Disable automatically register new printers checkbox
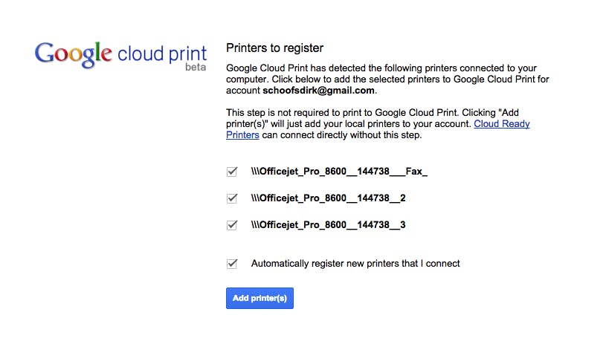The height and width of the screenshot is (364, 609). coord(232,263)
